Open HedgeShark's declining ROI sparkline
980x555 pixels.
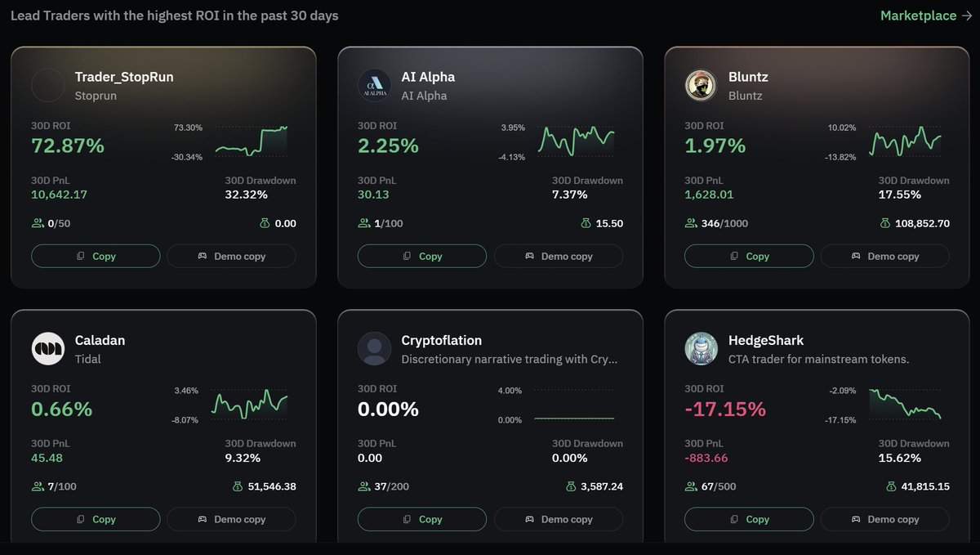coord(904,405)
